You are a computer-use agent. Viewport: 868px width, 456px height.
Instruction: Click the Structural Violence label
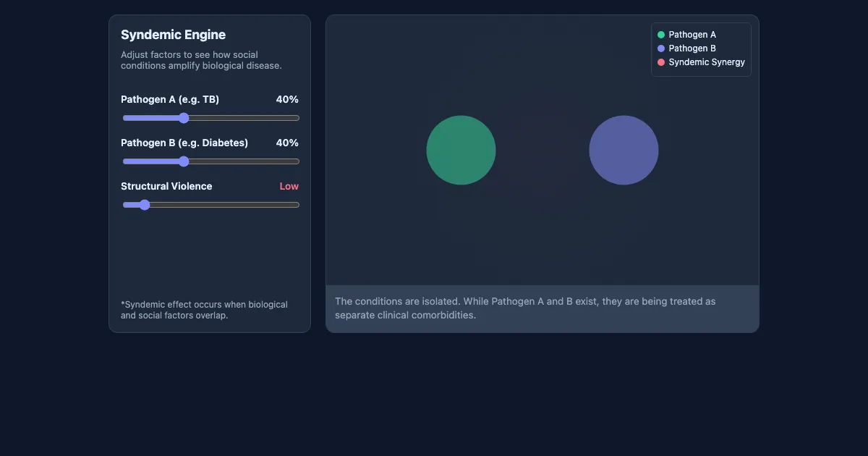[x=166, y=186]
